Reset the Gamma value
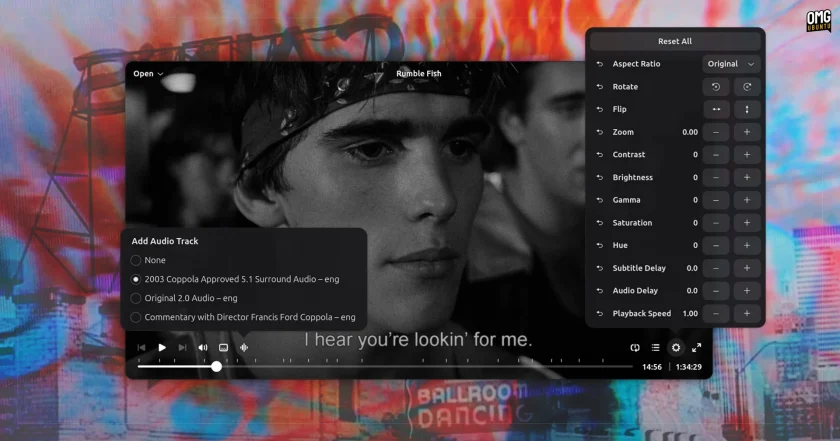840x441 pixels. coord(599,200)
